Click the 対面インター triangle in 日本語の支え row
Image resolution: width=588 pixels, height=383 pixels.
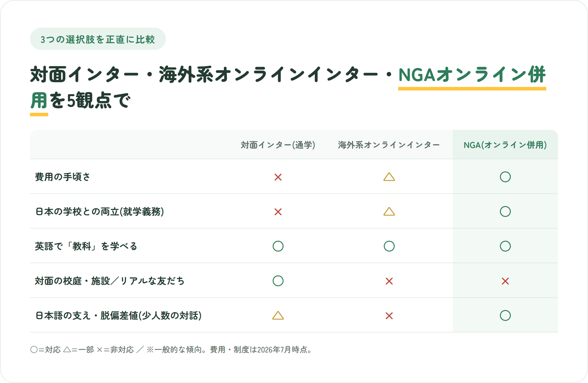coord(278,315)
